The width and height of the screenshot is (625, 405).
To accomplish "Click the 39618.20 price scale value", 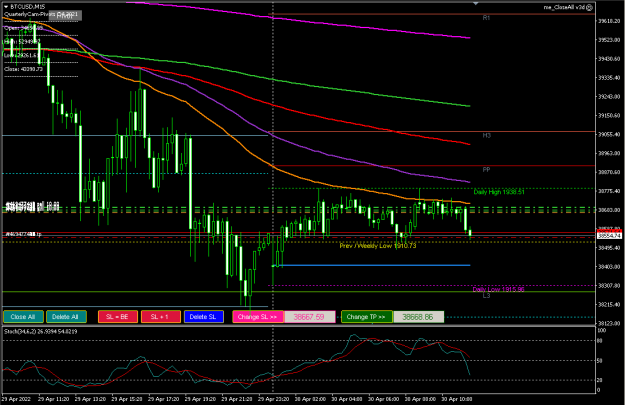I will click(x=609, y=21).
